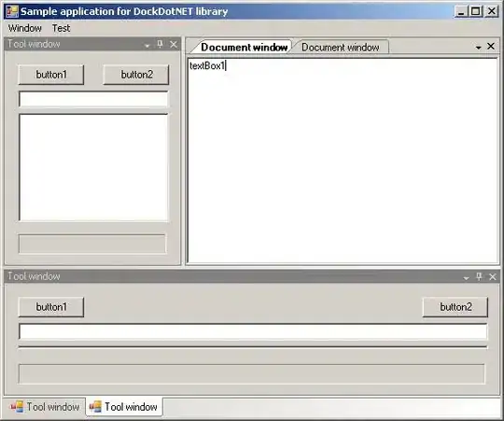This screenshot has width=504, height=421.
Task: Click the large list box in left Tool window
Action: click(x=93, y=167)
